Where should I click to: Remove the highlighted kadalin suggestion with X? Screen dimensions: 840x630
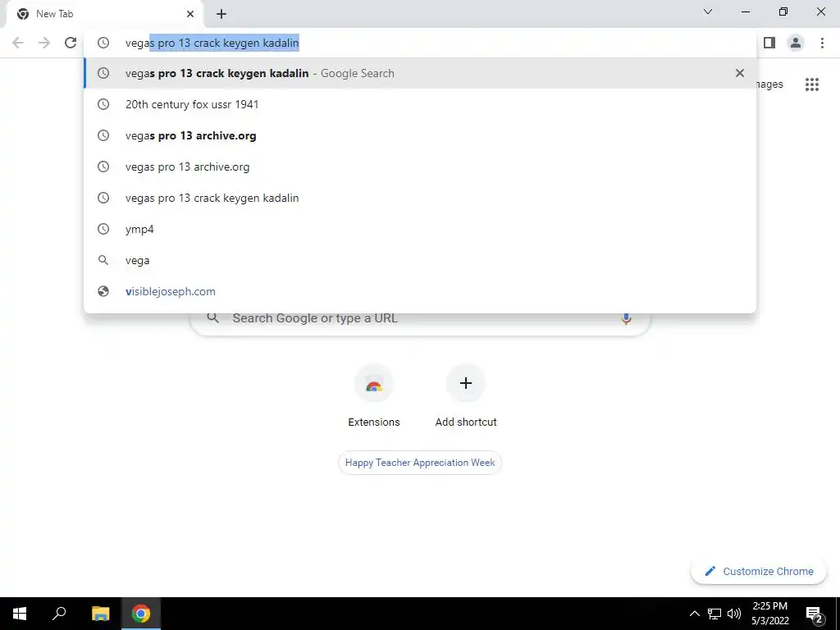tap(740, 73)
